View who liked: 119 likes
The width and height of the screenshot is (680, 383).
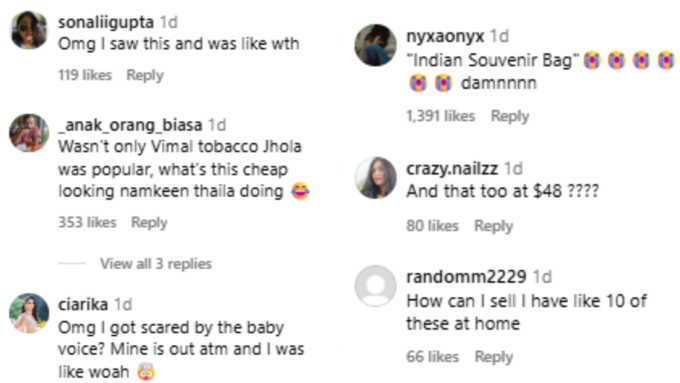[85, 75]
